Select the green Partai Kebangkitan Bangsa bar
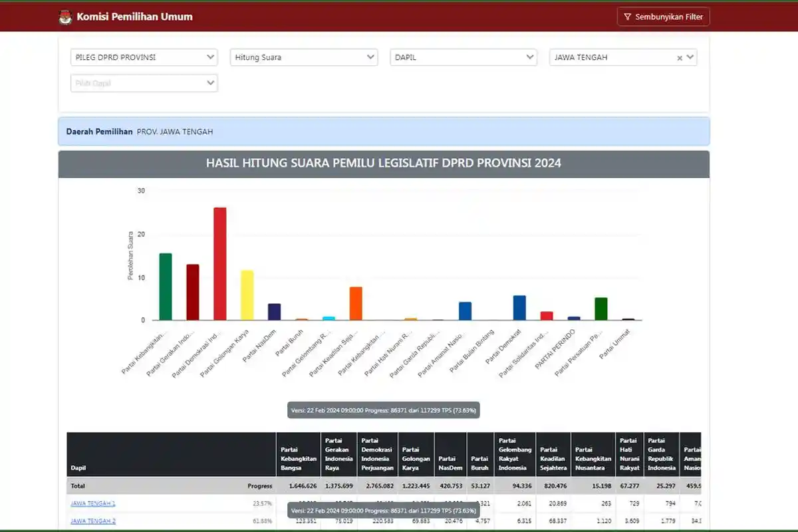 (x=166, y=286)
